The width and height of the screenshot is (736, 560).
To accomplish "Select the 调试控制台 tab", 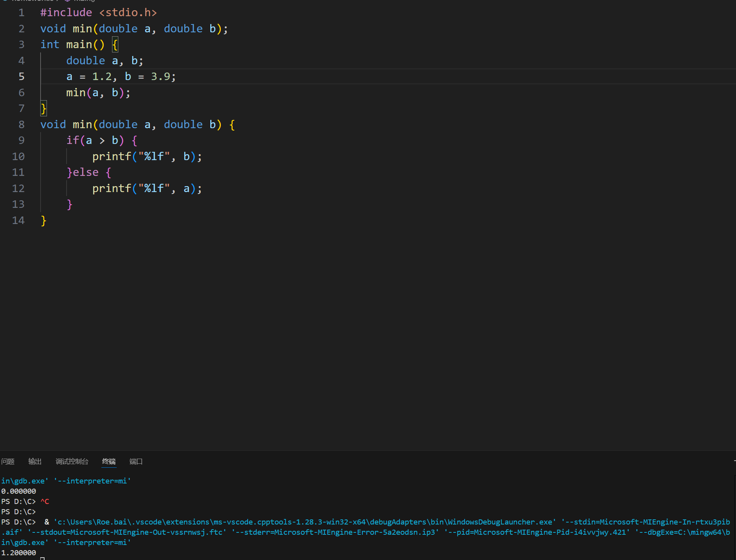I will tap(72, 461).
